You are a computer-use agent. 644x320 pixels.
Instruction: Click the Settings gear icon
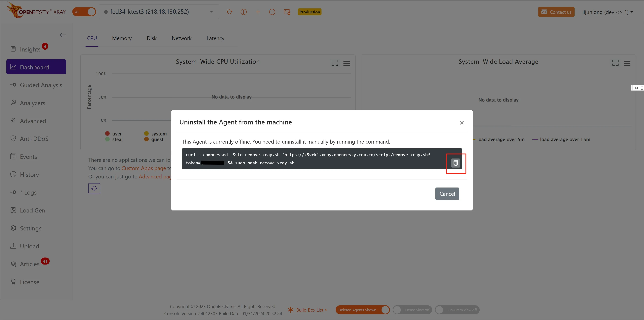[x=13, y=228]
